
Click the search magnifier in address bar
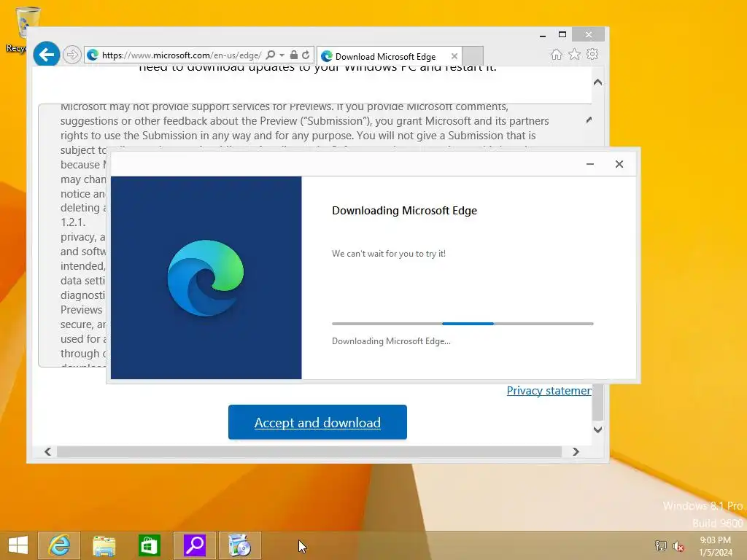coord(270,55)
